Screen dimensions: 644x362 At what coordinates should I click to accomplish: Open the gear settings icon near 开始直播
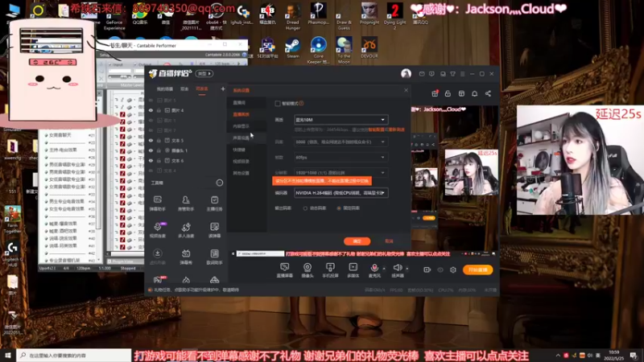(453, 269)
